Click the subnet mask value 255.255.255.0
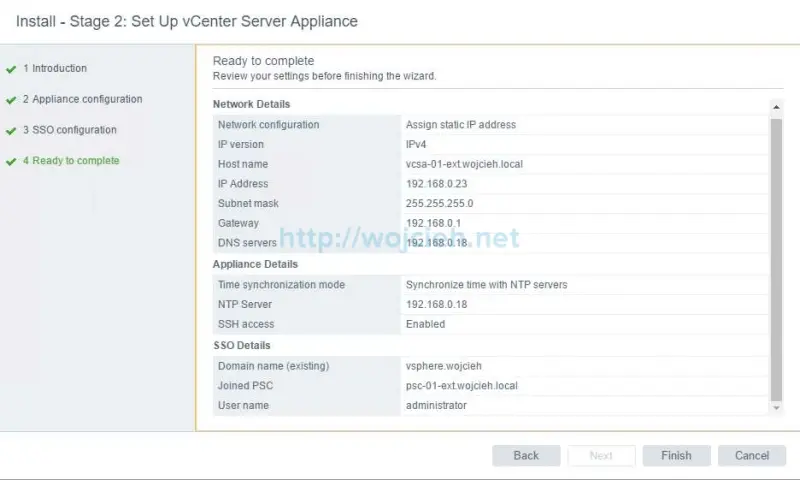800x480 pixels. 439,204
